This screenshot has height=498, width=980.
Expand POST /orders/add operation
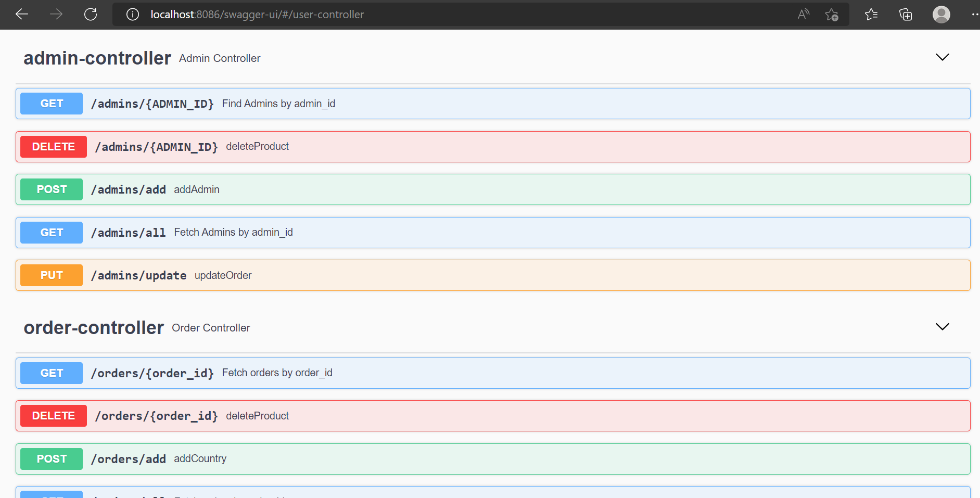[x=493, y=459]
